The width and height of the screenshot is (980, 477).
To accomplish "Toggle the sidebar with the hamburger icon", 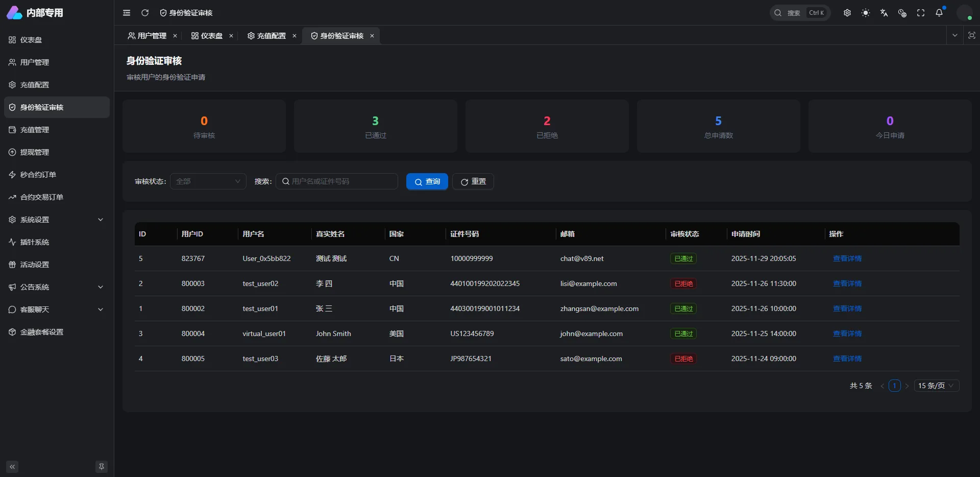I will tap(127, 13).
